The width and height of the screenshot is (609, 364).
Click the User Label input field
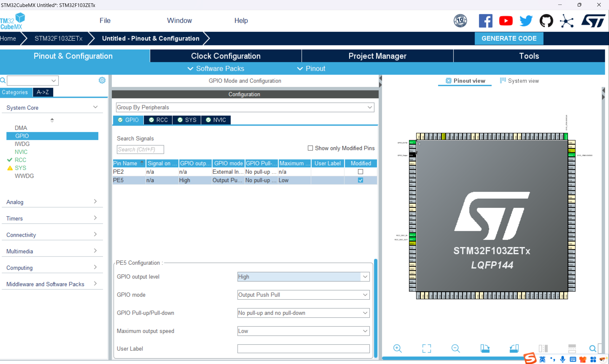pos(303,349)
